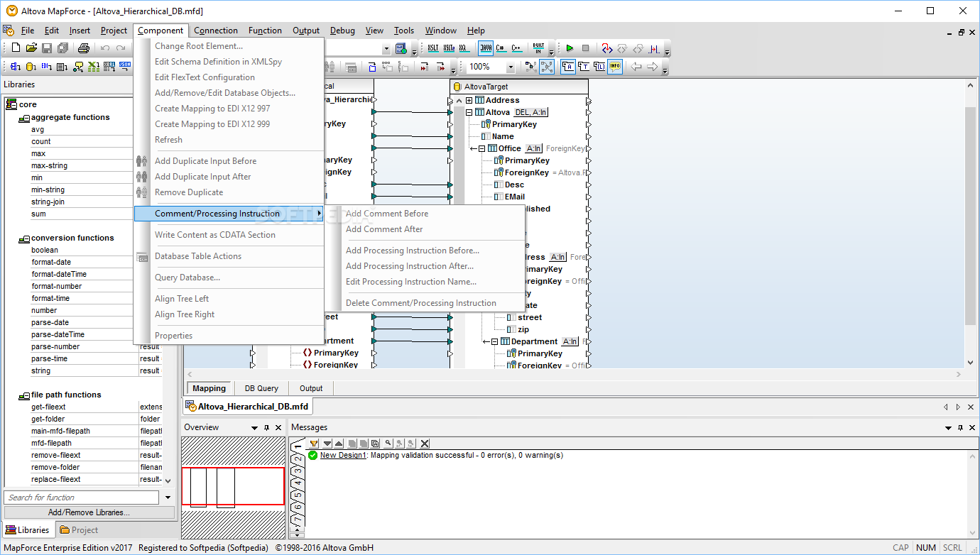Screen dimensions: 980x555
Task: Click Altova_Hierarchical_DB.mfd document tab
Action: pyautogui.click(x=247, y=407)
